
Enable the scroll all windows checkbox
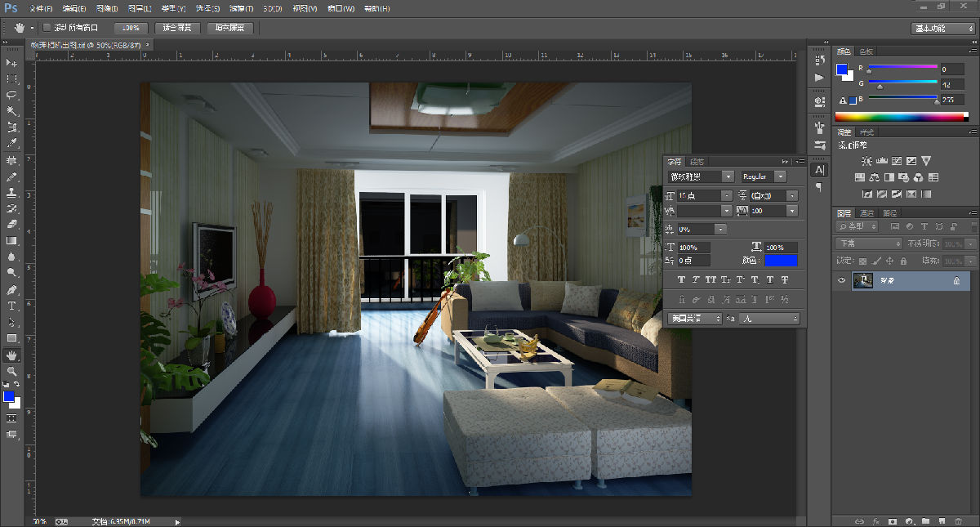pos(47,27)
